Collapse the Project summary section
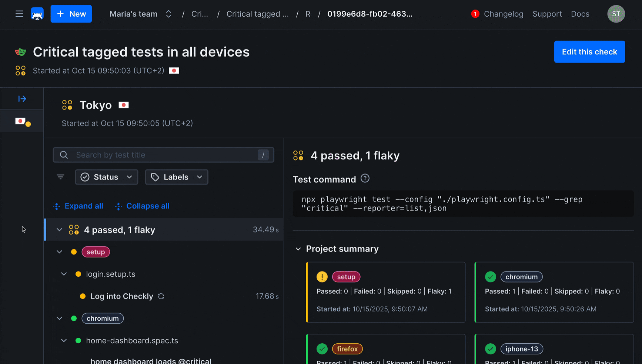 [298, 249]
